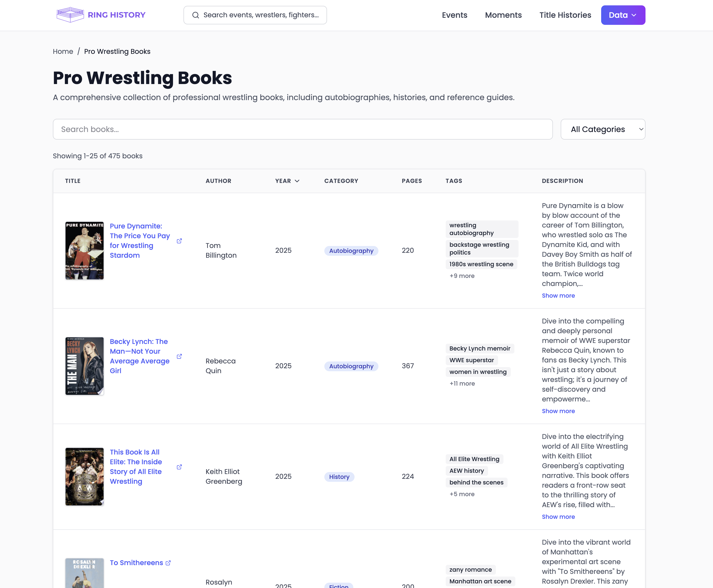Open the All Categories dropdown
The height and width of the screenshot is (588, 713).
[603, 129]
